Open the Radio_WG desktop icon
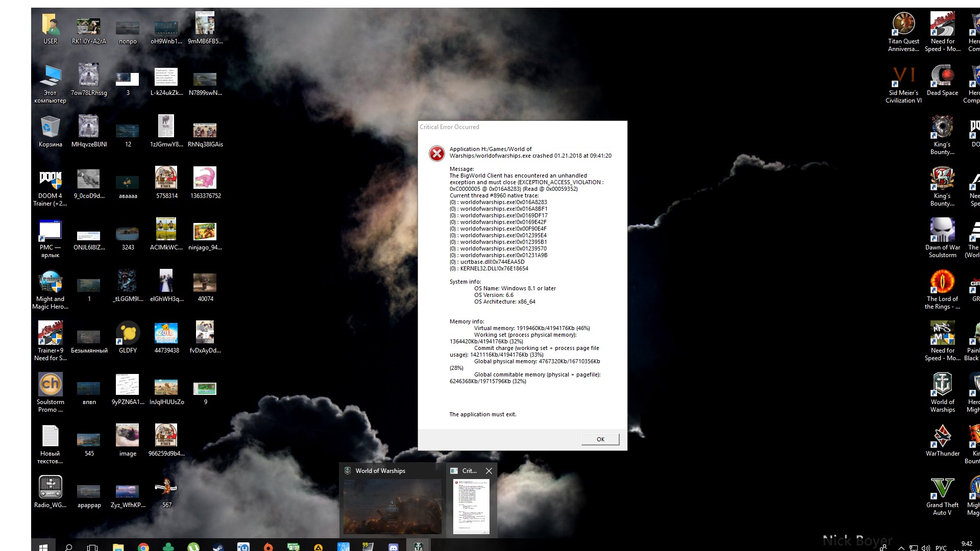This screenshot has width=980, height=551. 50,492
